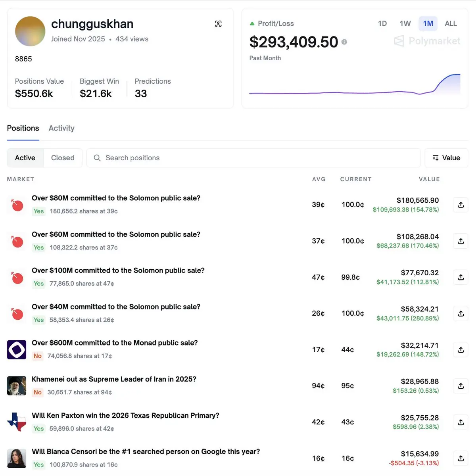Switch to the Activity tab

(61, 128)
